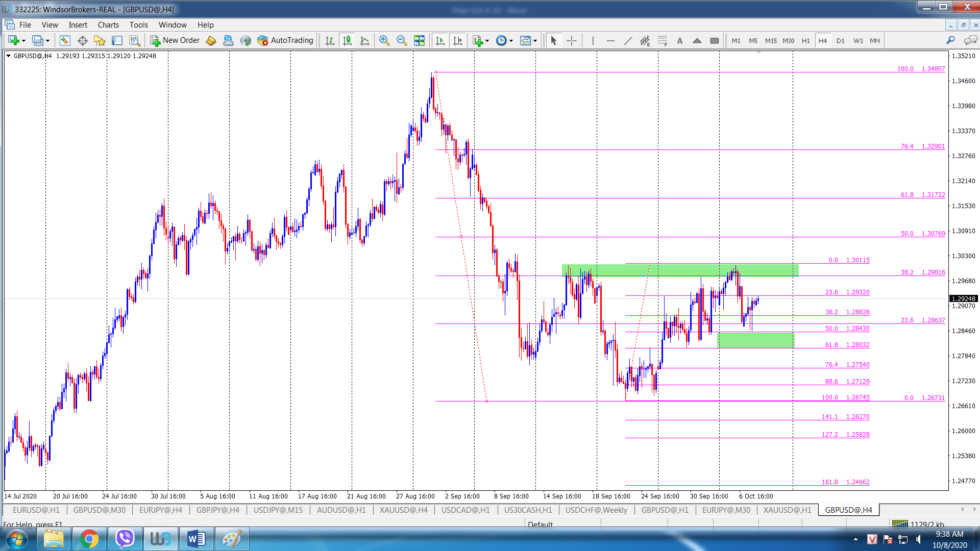
Task: Open Options signal icon
Action: pos(246,40)
